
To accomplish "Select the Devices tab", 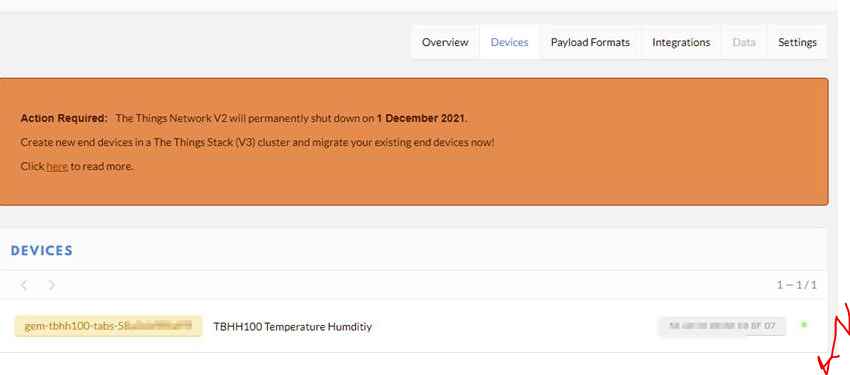I will click(510, 42).
